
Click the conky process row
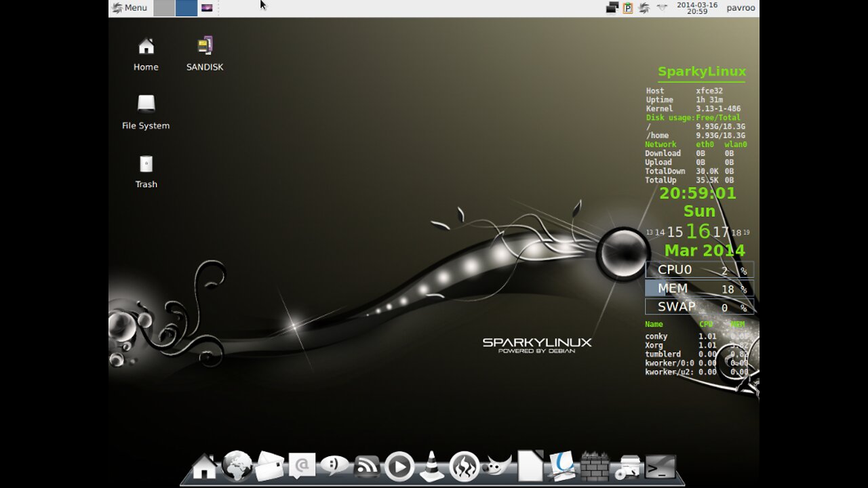click(696, 336)
